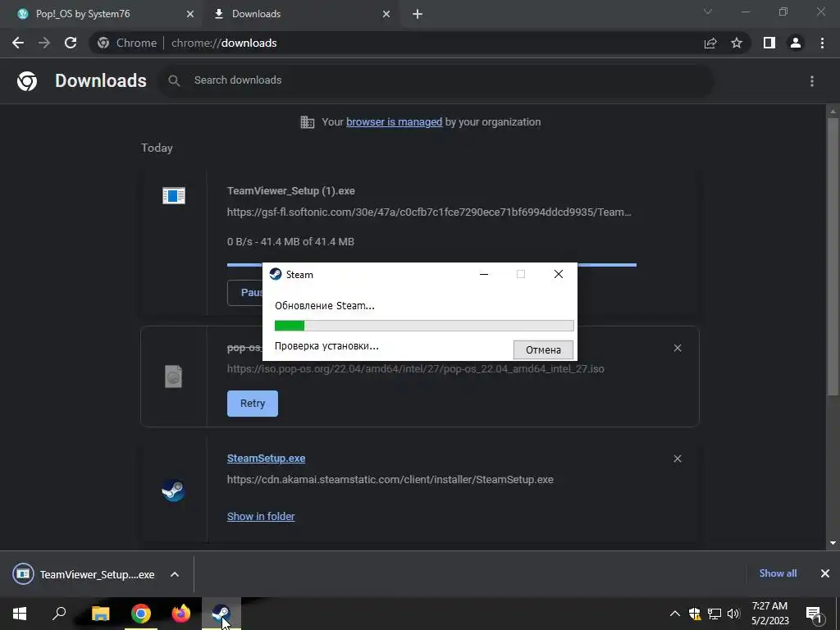Image resolution: width=840 pixels, height=630 pixels.
Task: Click 'Проверка установки...' text in Steam dialog
Action: [326, 346]
